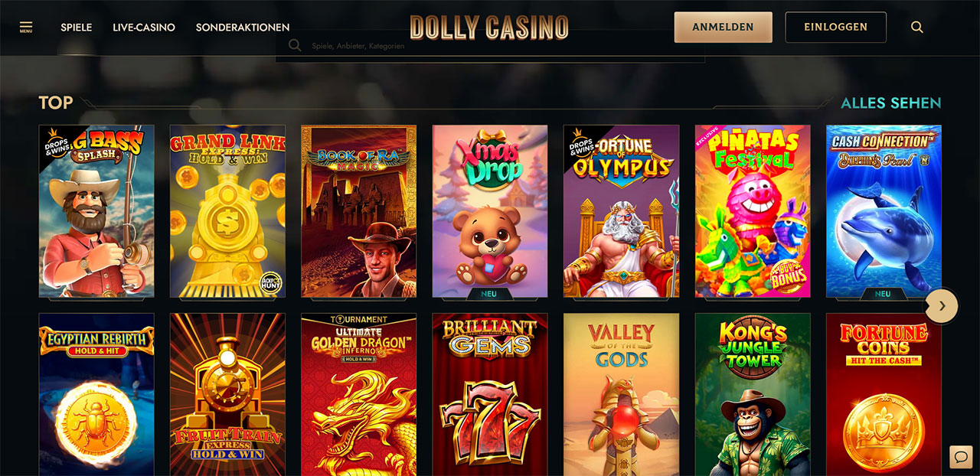Open Sonderaktionen page

pyautogui.click(x=243, y=27)
